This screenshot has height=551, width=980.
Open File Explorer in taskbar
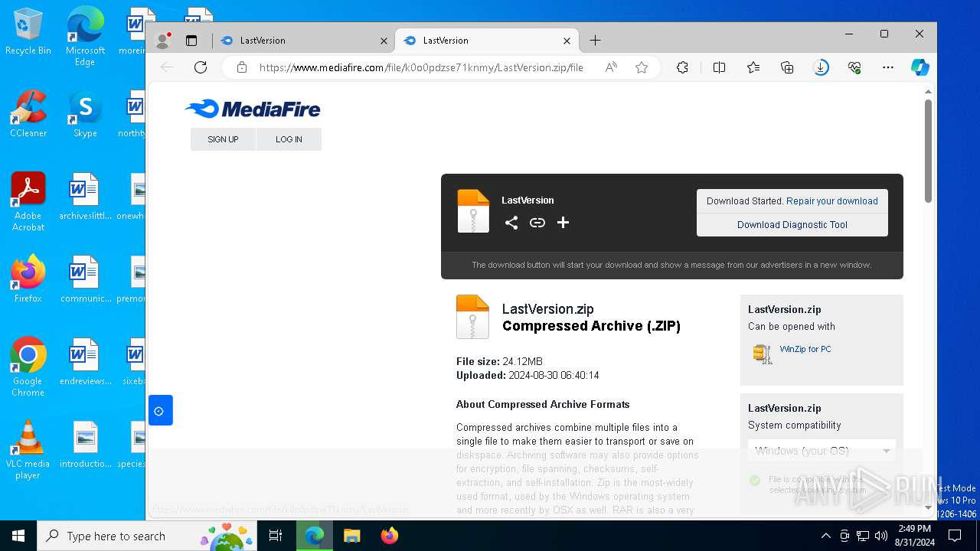click(x=351, y=536)
